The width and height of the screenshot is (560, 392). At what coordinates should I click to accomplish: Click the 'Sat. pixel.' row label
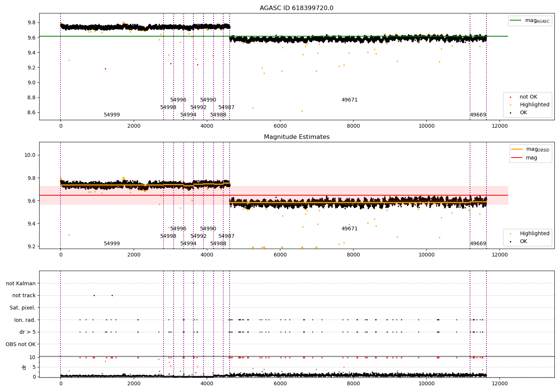(23, 308)
